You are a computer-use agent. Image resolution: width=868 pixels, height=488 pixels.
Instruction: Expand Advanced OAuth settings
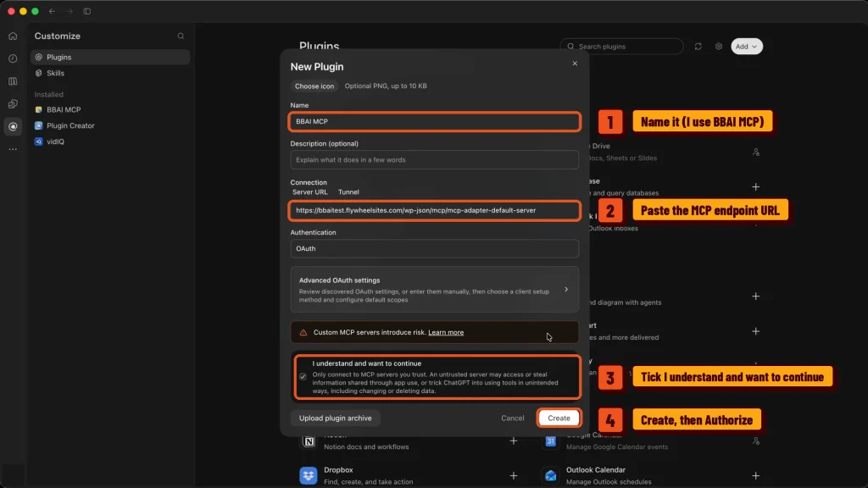[435, 290]
